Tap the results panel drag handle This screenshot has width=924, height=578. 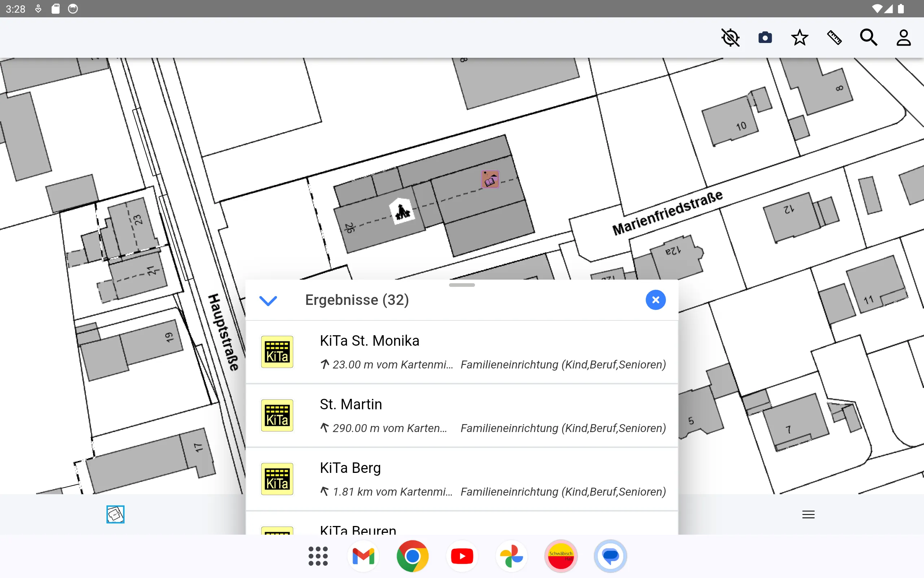pos(462,285)
